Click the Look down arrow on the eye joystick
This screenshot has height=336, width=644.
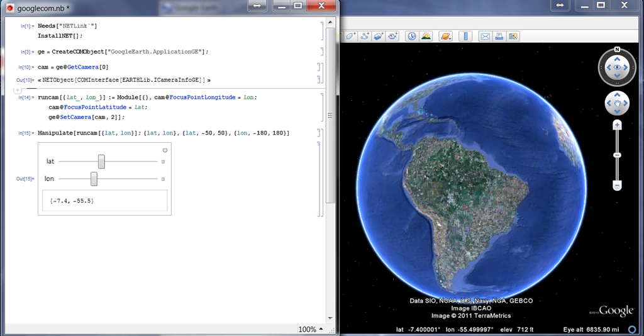617,76
